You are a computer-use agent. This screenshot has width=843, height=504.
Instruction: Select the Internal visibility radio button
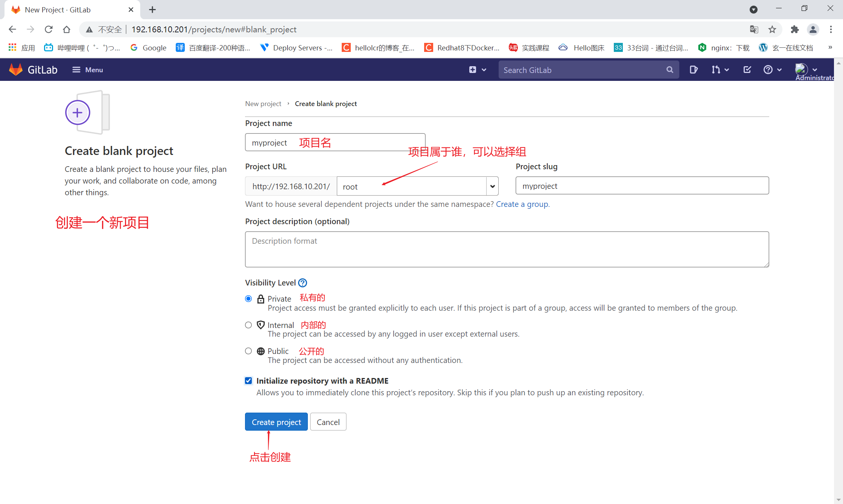click(x=248, y=325)
